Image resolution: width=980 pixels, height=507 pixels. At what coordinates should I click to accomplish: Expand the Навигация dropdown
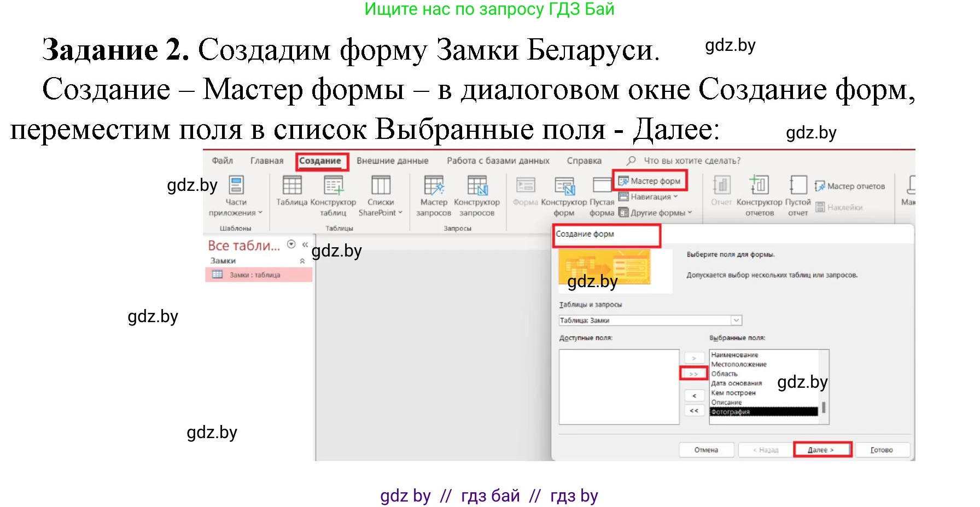tap(650, 197)
